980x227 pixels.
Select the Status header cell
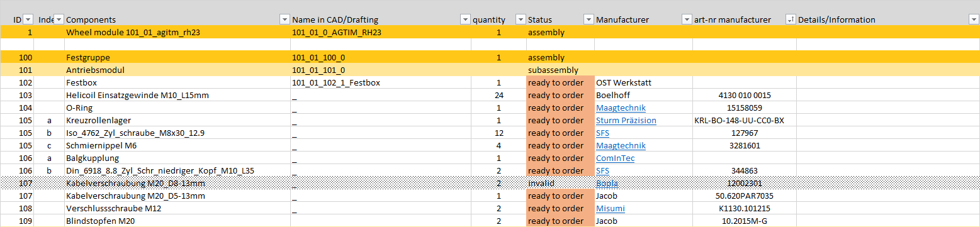pos(560,19)
